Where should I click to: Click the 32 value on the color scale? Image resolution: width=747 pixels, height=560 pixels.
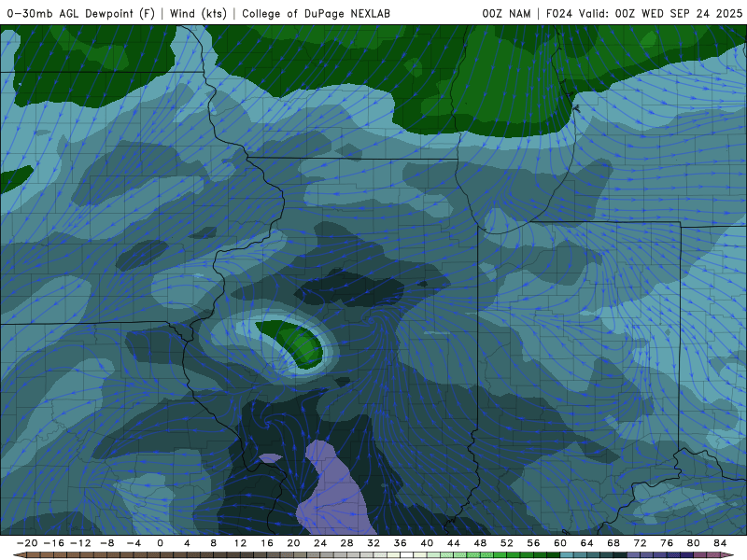[x=373, y=543]
